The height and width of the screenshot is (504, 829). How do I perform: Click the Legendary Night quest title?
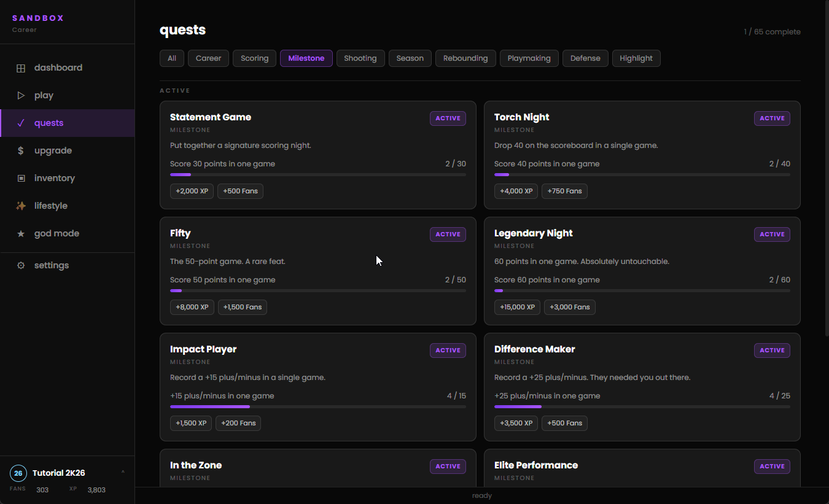(534, 233)
